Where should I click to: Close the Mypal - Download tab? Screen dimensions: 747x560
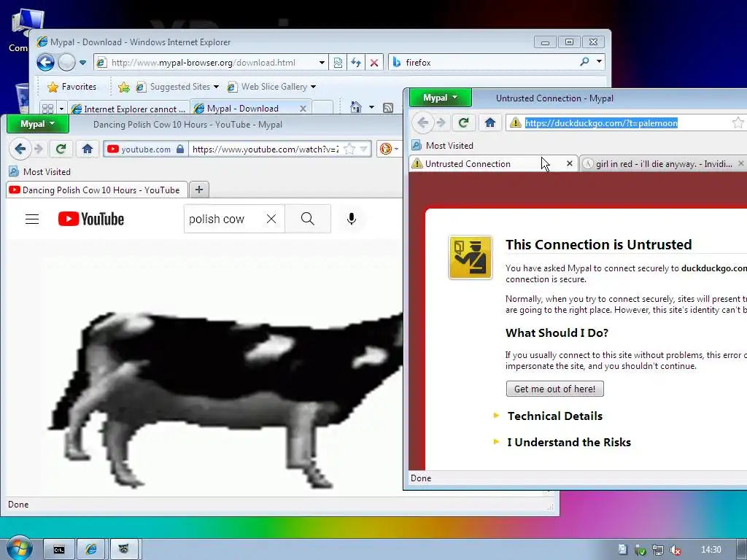(x=303, y=109)
